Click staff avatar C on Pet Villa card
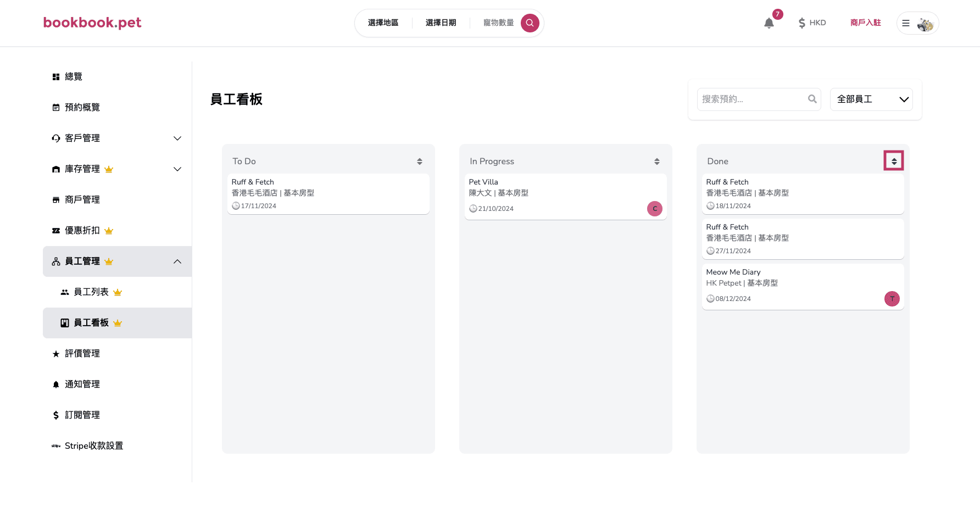Viewport: 980px width, 513px height. point(655,209)
